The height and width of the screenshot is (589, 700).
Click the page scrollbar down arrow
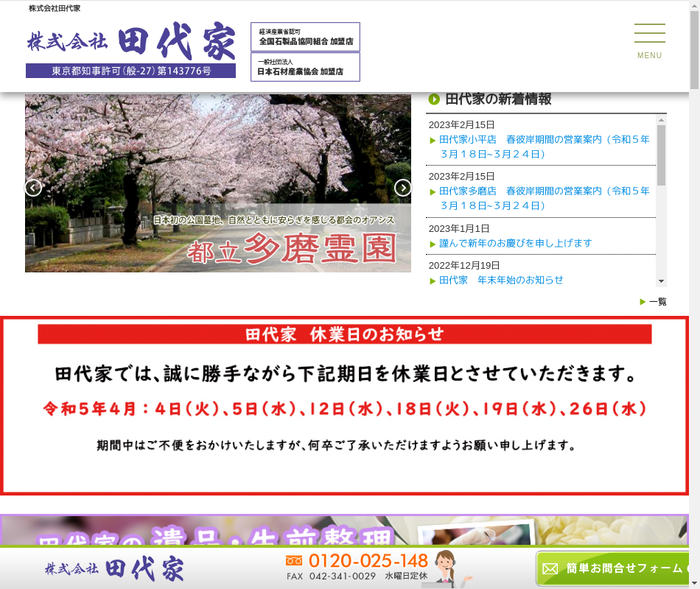694,583
